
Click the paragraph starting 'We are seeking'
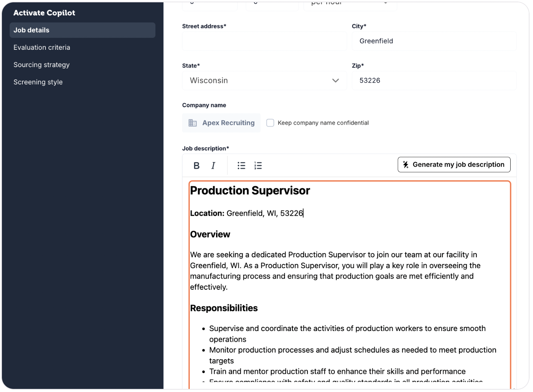(x=335, y=271)
